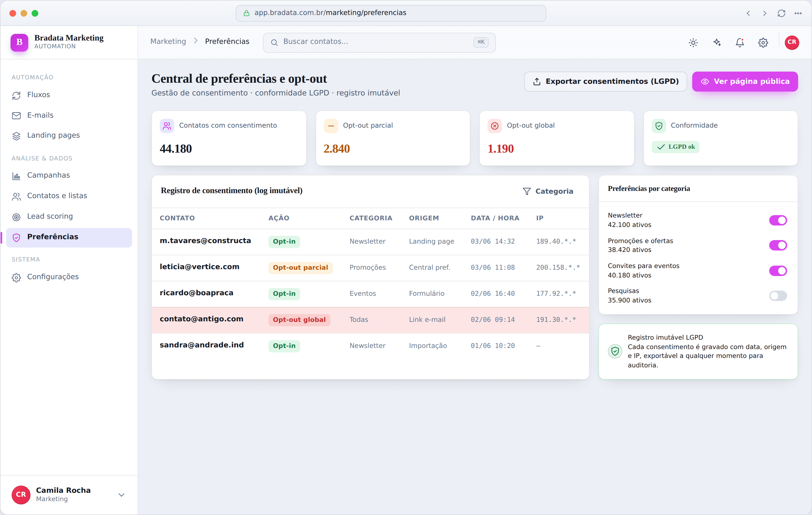Turn off Promoções e ofertas toggle
Screen dimensions: 812x515
778,245
